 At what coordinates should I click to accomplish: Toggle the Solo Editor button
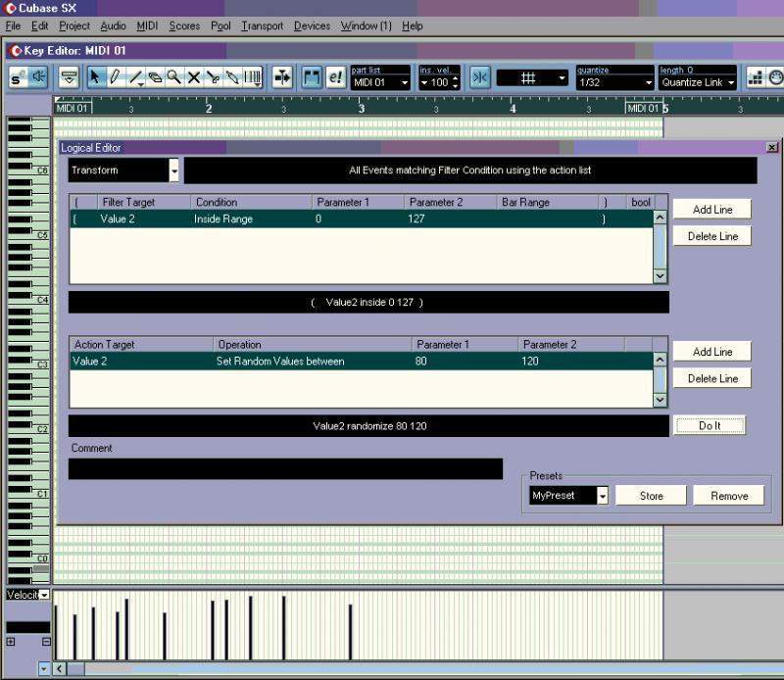19,77
